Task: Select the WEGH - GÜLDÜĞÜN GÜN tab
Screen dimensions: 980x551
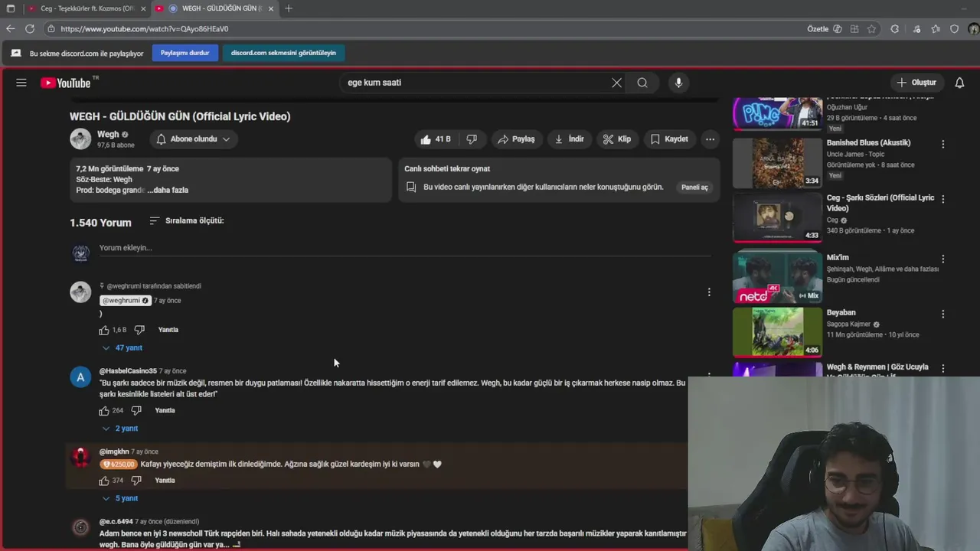Action: coord(216,8)
